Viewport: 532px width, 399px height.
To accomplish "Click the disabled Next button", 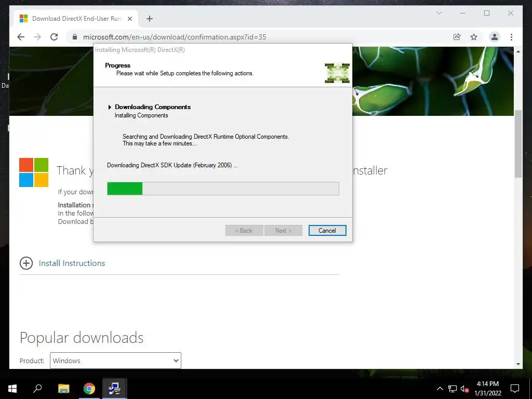I will tap(283, 230).
